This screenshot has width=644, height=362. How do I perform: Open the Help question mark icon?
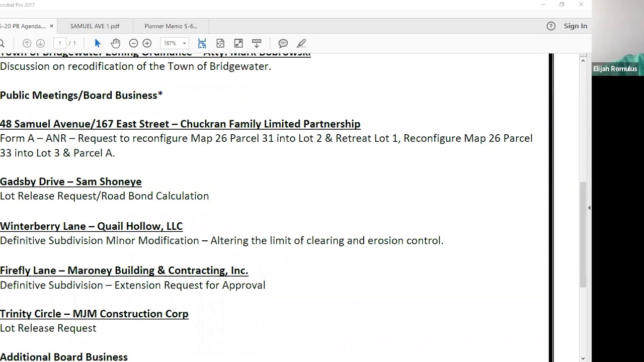pos(551,26)
